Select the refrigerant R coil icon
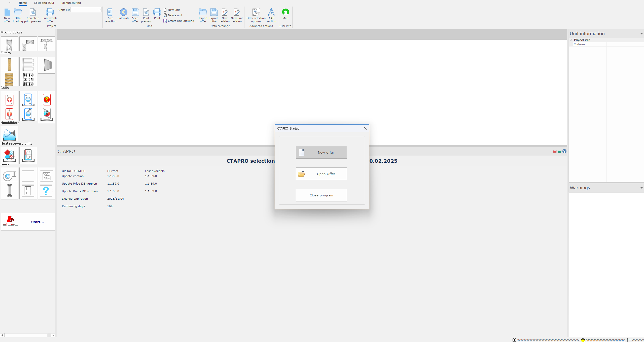 click(47, 114)
